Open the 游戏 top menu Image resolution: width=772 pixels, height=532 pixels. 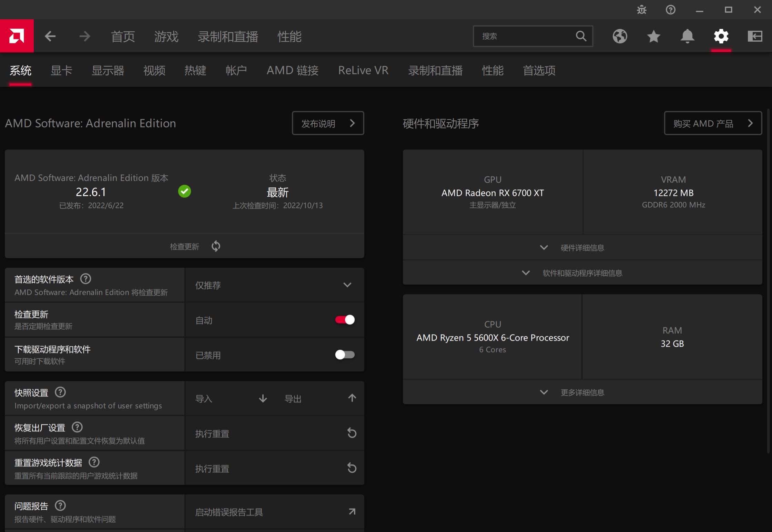166,36
